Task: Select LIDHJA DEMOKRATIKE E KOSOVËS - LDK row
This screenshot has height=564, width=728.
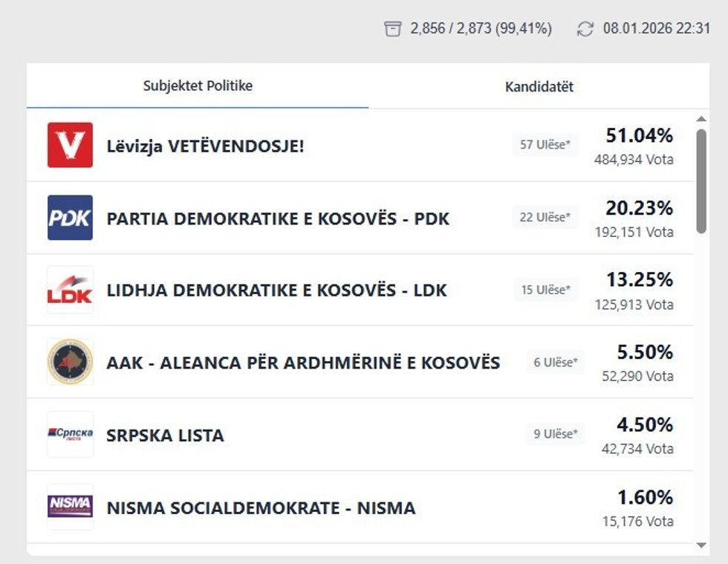Action: [x=276, y=291]
